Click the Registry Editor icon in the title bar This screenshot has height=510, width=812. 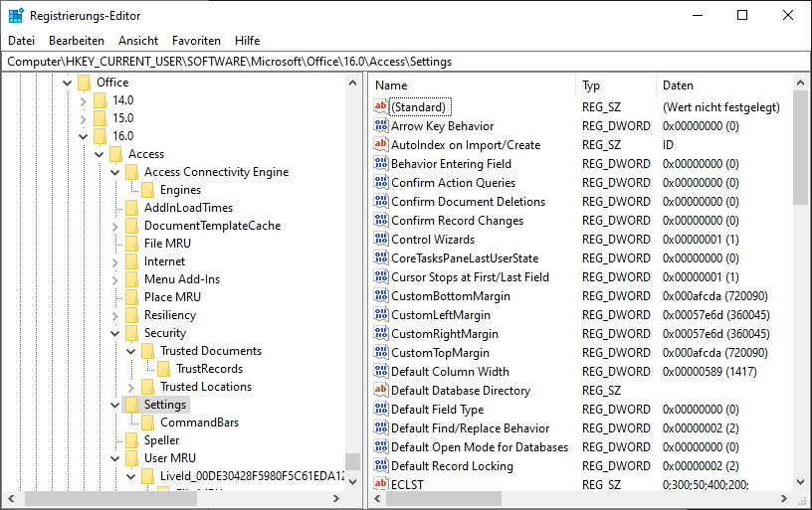click(x=15, y=15)
